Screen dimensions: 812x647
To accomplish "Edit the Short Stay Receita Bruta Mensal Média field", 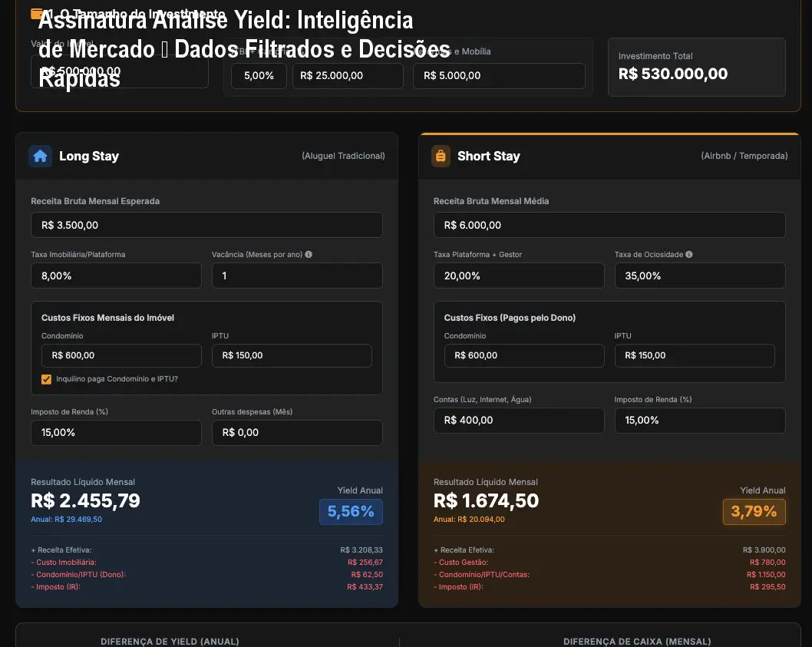I will [x=609, y=225].
